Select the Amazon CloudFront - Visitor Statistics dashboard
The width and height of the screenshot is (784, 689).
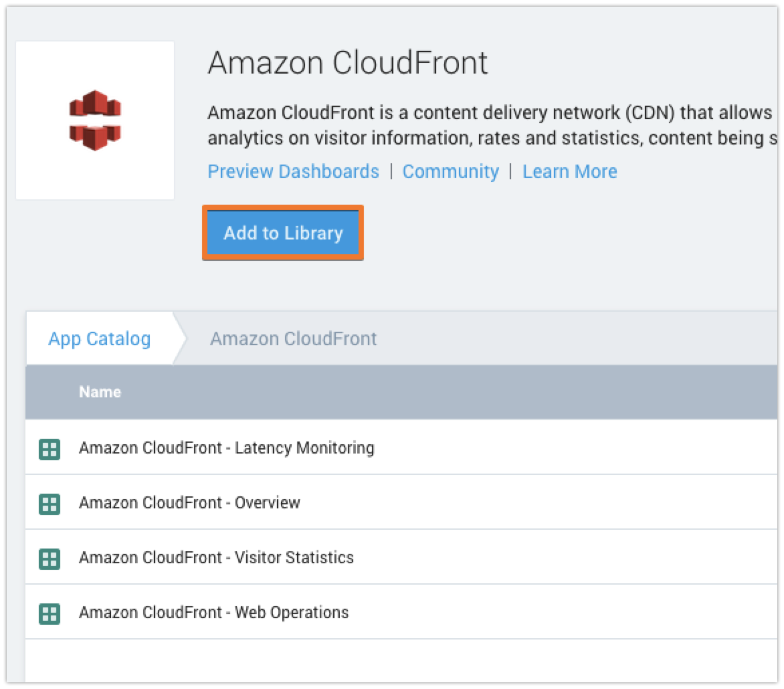(x=217, y=557)
